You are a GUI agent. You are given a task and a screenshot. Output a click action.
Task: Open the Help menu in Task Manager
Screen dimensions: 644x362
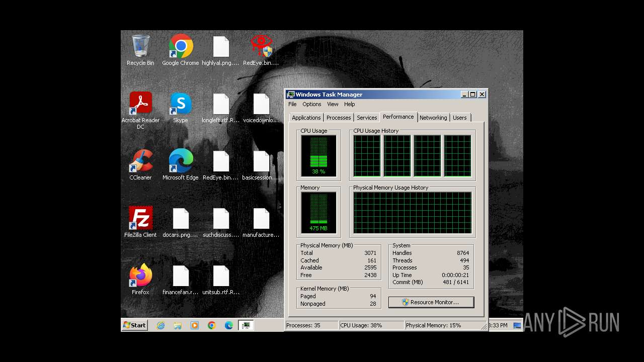pyautogui.click(x=350, y=104)
